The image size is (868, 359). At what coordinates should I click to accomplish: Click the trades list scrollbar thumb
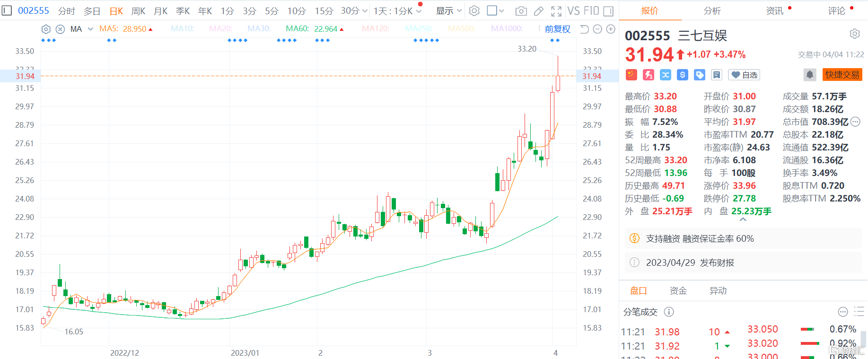point(863,339)
